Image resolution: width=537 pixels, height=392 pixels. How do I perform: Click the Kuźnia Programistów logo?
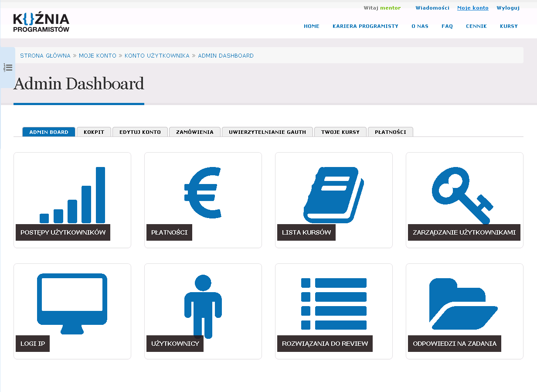tap(41, 23)
